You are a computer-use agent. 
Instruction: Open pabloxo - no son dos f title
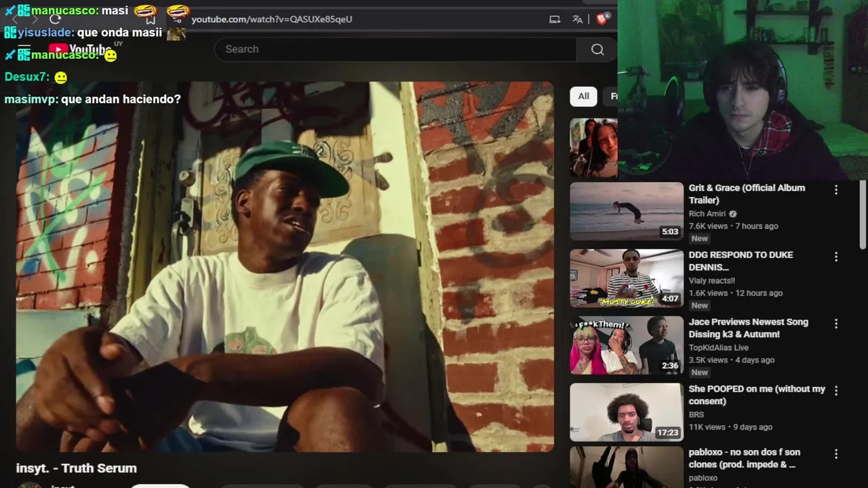745,458
